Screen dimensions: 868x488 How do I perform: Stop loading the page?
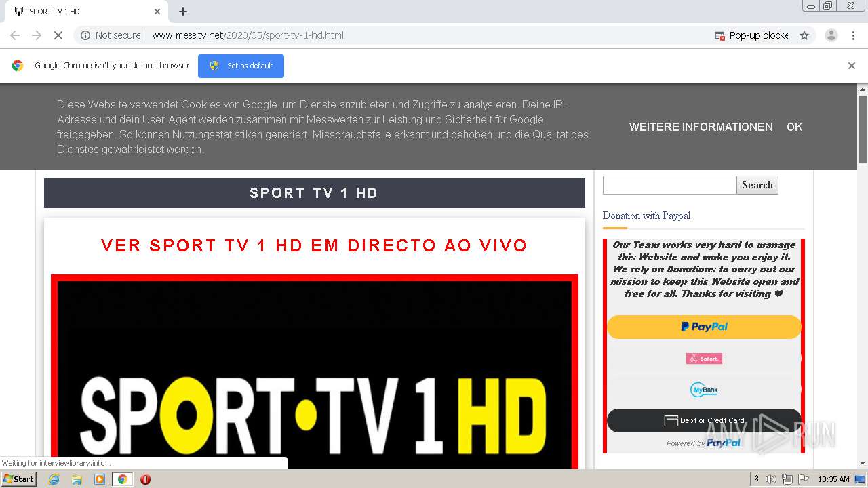pyautogui.click(x=58, y=35)
